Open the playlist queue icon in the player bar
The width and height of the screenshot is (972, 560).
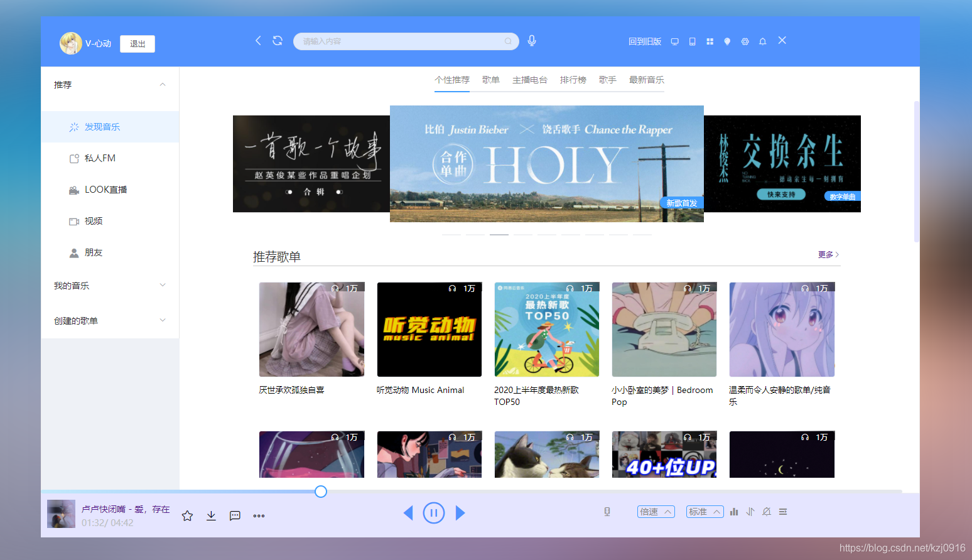coord(783,512)
